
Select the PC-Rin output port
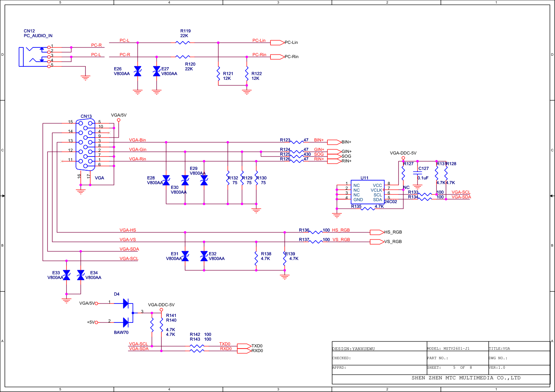point(277,57)
